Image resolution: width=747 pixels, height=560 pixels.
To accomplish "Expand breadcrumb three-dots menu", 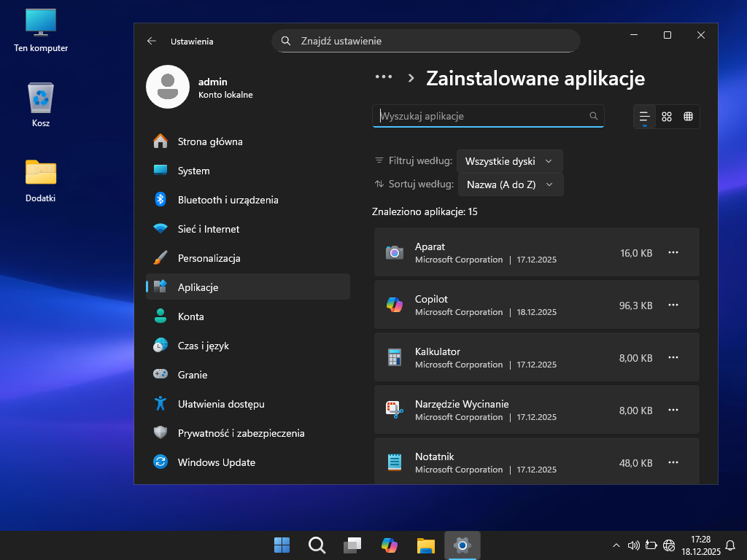I will click(384, 78).
